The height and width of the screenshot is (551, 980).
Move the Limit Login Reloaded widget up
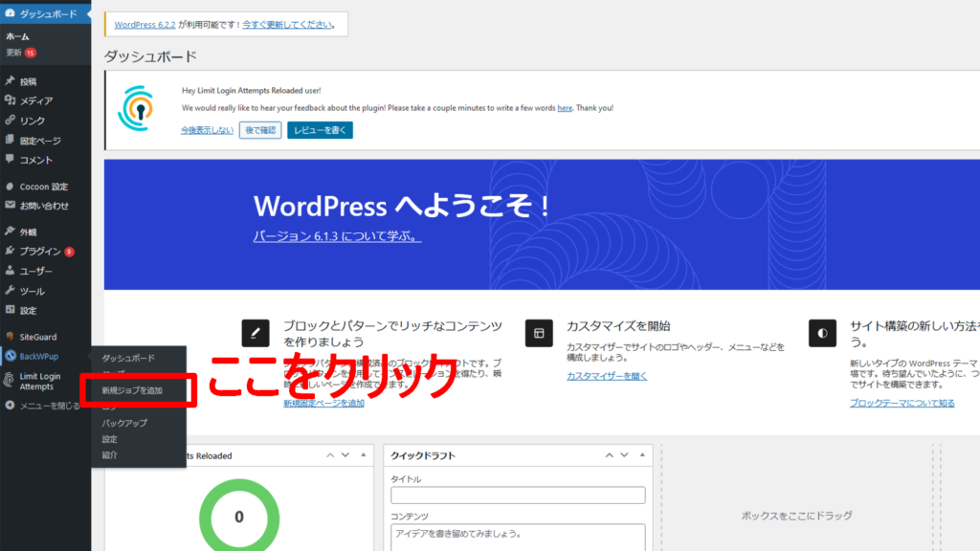330,455
